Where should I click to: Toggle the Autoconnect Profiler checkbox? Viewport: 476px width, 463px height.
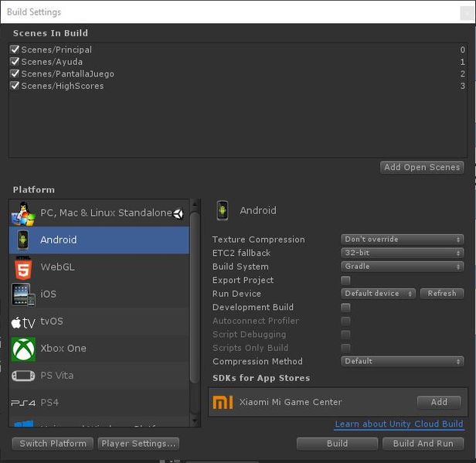click(345, 321)
